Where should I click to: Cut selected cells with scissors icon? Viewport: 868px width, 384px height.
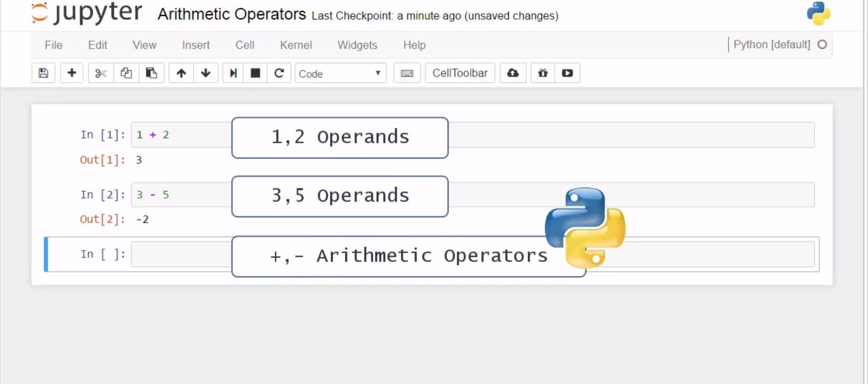point(100,73)
